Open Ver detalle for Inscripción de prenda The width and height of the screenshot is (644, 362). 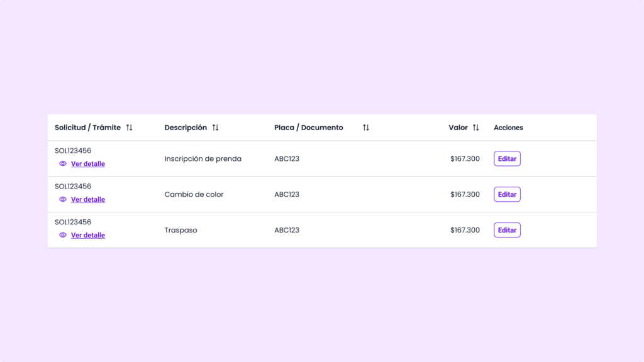pyautogui.click(x=88, y=164)
